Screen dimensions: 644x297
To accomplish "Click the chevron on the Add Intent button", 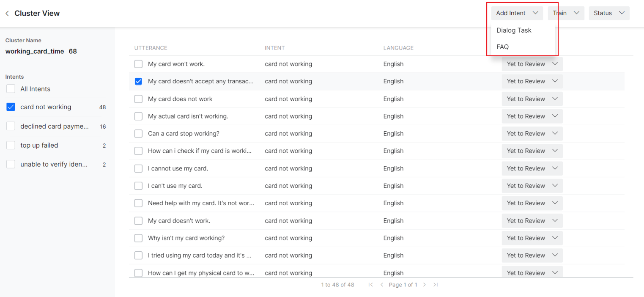I will [x=535, y=13].
